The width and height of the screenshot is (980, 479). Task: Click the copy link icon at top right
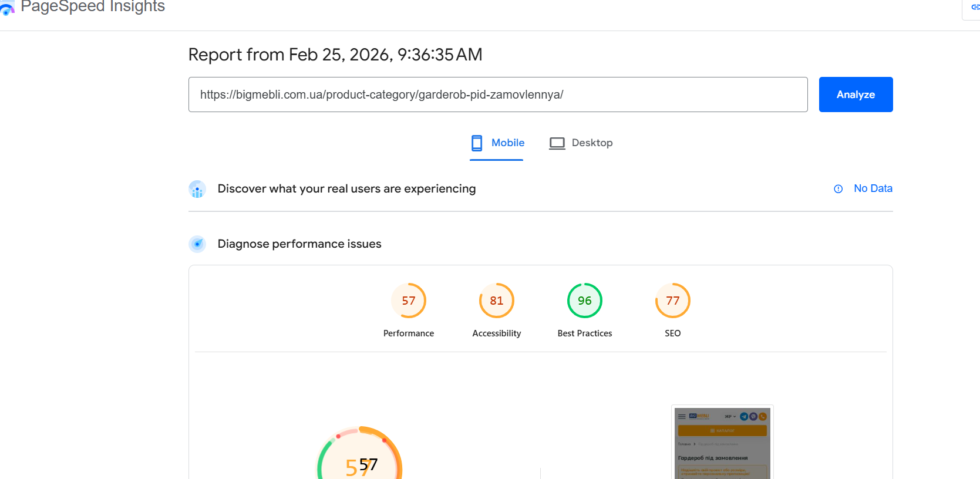[x=975, y=7]
